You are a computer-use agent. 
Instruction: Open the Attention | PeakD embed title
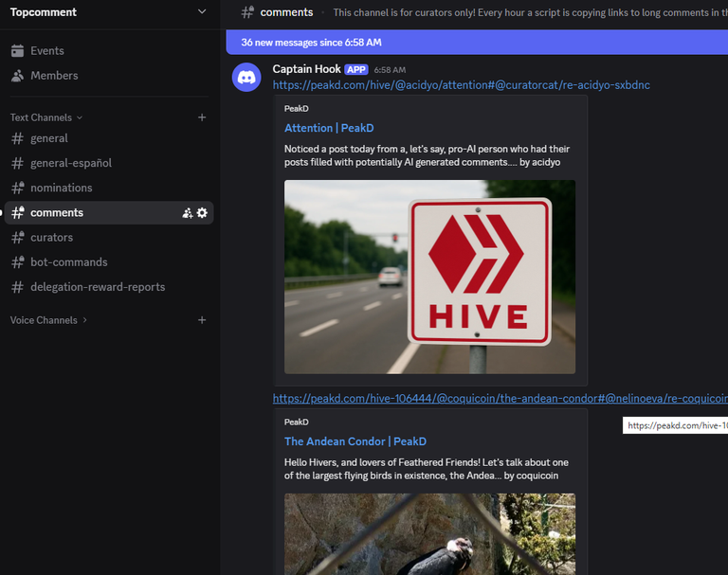click(329, 128)
